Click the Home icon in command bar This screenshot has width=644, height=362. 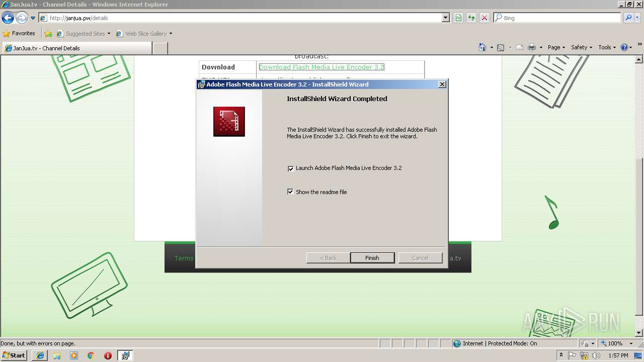482,47
